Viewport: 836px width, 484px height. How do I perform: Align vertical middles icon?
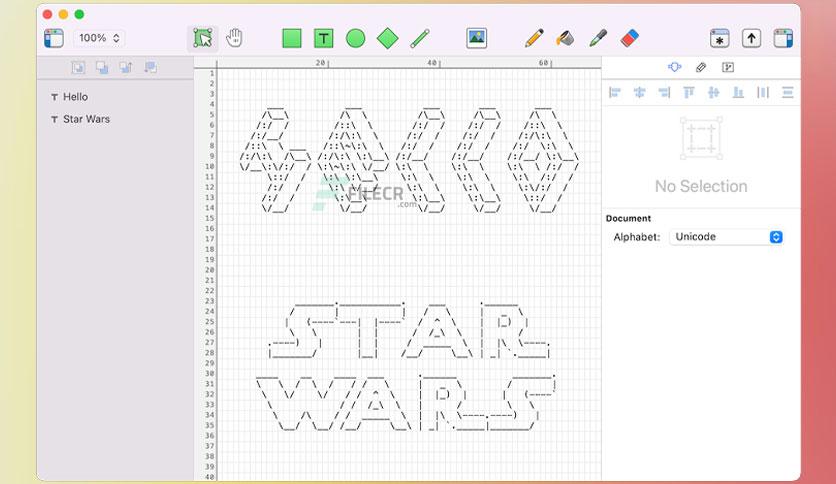point(713,93)
